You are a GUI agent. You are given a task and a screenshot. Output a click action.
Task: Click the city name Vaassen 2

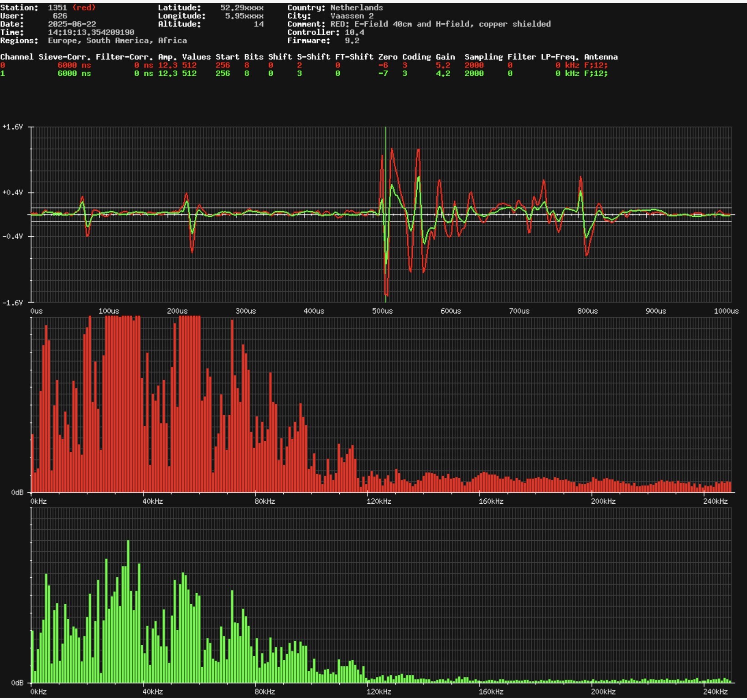pos(352,16)
